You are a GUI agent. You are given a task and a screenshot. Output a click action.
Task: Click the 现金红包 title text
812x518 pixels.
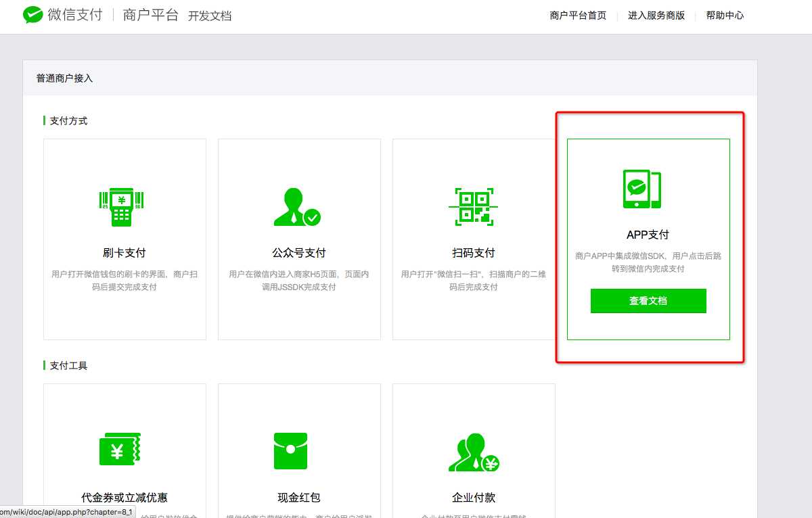(299, 498)
